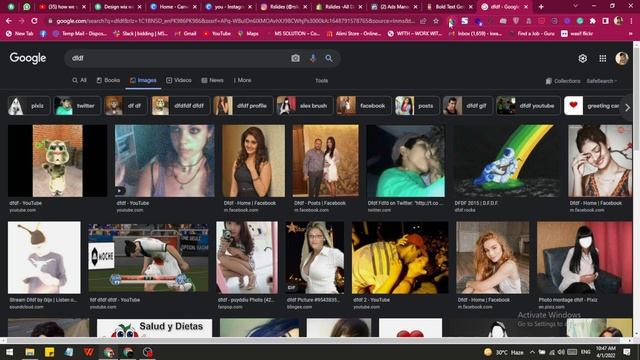Screen dimensions: 640x360
Task: Bookmark this page with star icon
Action: (436, 21)
